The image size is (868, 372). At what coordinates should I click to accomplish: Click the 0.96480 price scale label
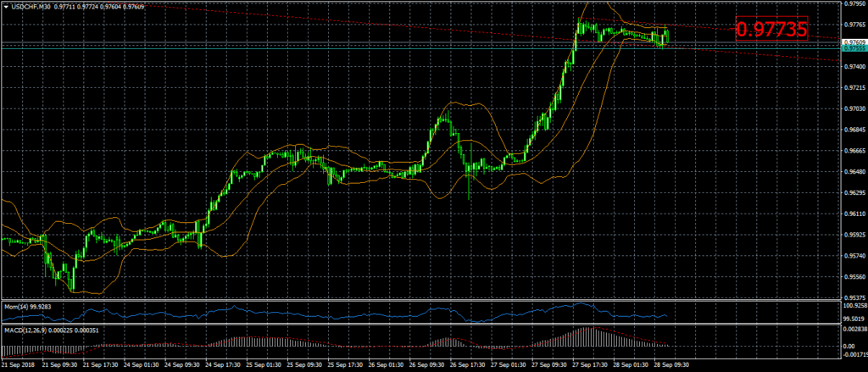853,172
